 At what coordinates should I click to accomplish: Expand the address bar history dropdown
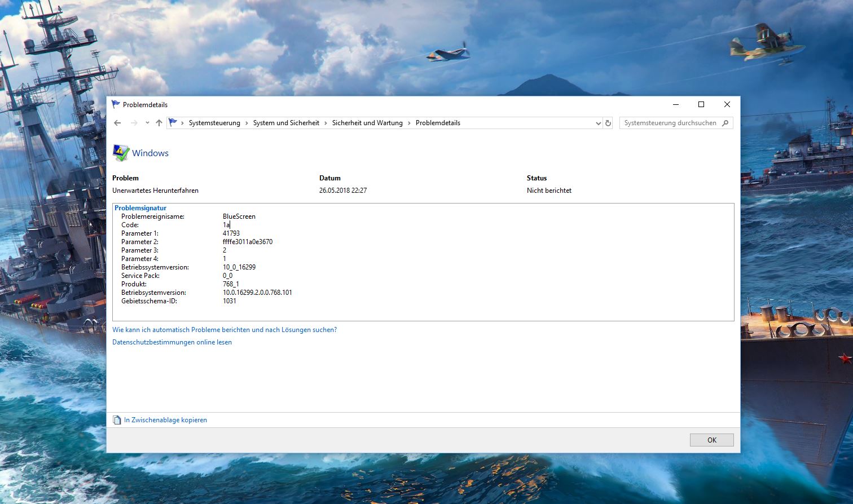pos(599,123)
